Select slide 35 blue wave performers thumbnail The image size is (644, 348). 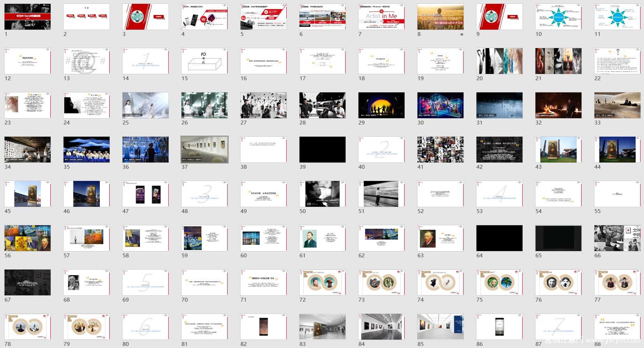[87, 150]
